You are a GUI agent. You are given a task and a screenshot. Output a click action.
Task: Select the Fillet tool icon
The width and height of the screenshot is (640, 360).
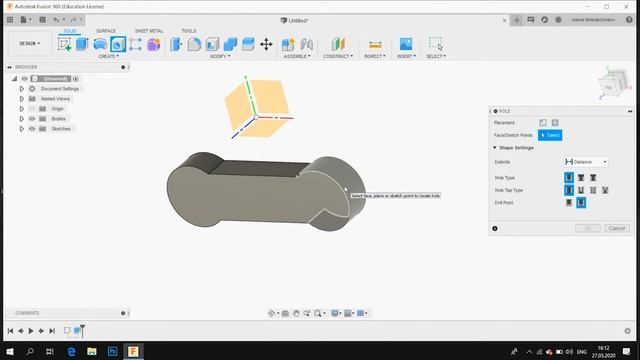tap(194, 44)
